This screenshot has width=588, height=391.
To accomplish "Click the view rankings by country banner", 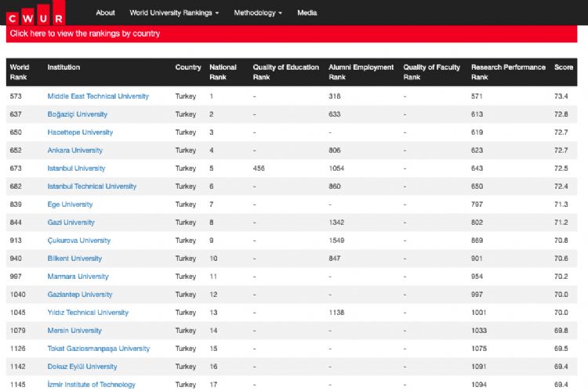I will click(292, 34).
